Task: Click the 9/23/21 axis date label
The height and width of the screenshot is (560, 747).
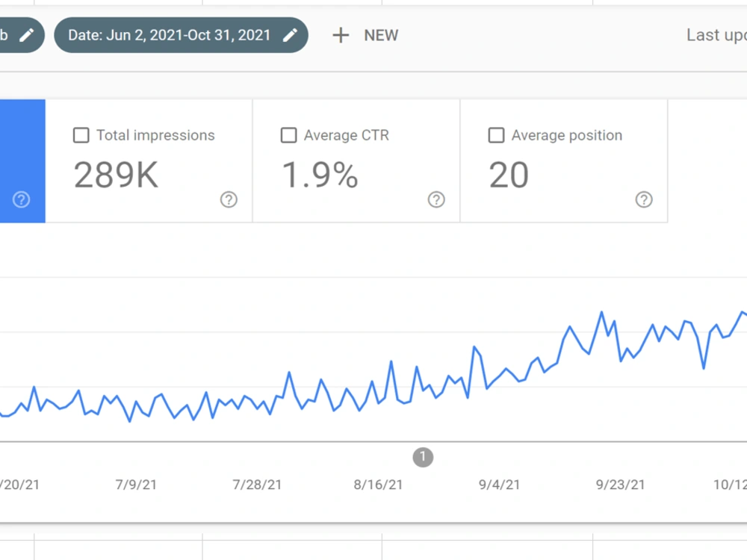Action: click(x=620, y=485)
